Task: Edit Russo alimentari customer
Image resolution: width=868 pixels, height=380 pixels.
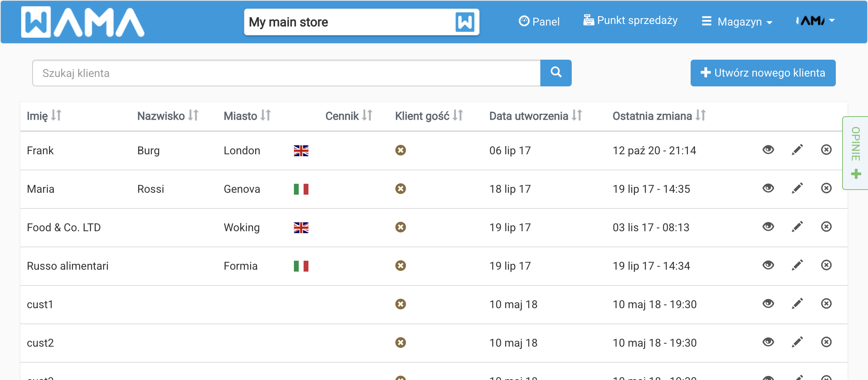Action: pyautogui.click(x=797, y=265)
